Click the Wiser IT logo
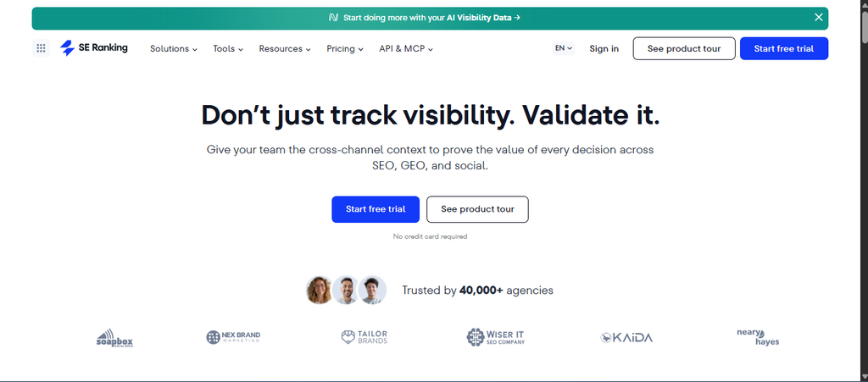The image size is (868, 382). coord(495,336)
